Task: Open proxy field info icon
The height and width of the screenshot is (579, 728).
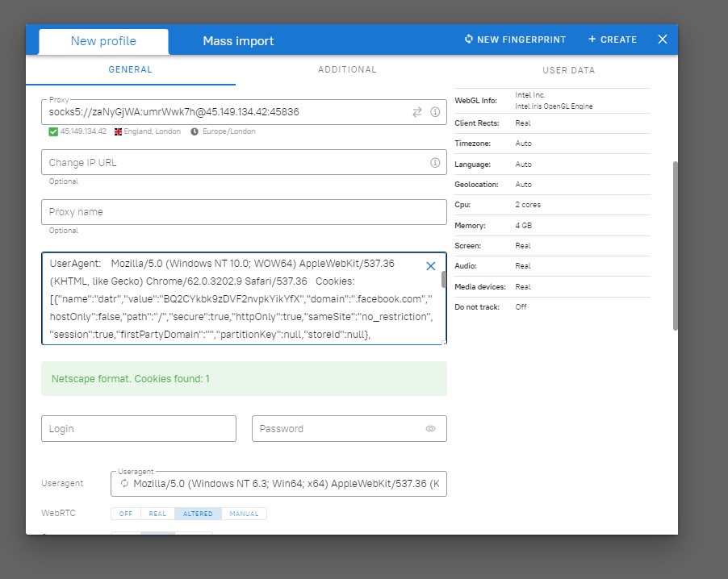Action: click(435, 112)
